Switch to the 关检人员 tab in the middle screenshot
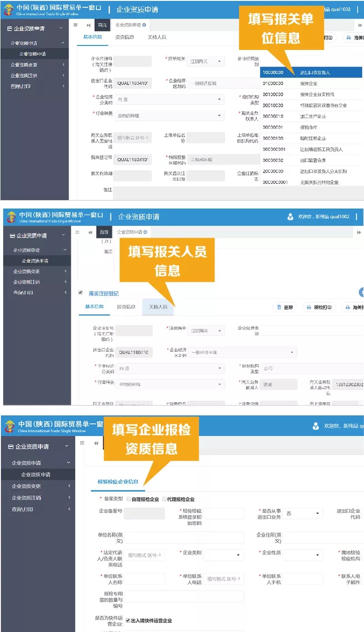 pos(158,307)
